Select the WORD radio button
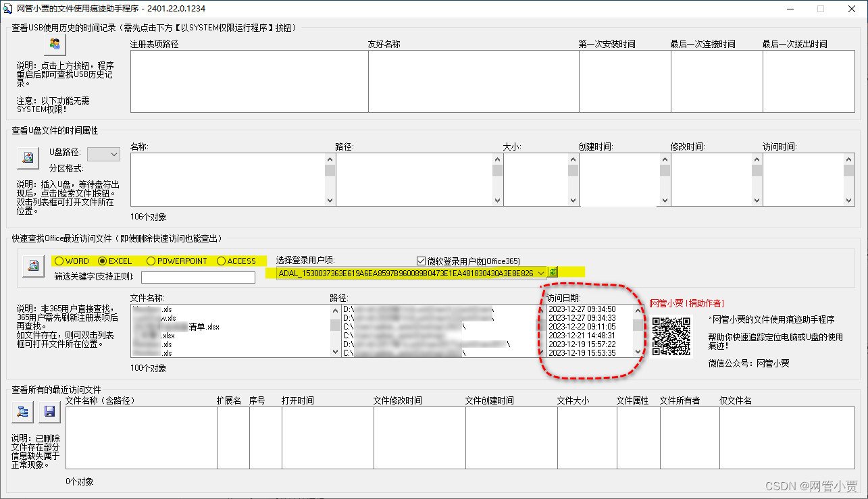This screenshot has height=499, width=868. click(72, 261)
